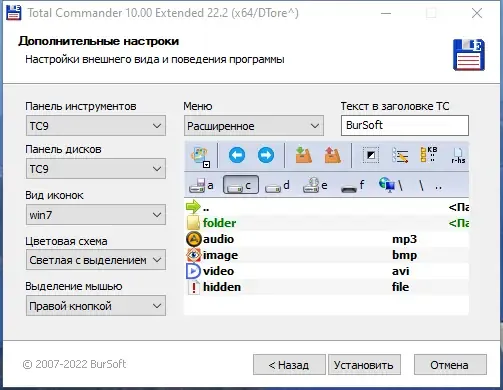Click the parent directory dots button in drive bar
503x390 pixels.
pyautogui.click(x=439, y=187)
